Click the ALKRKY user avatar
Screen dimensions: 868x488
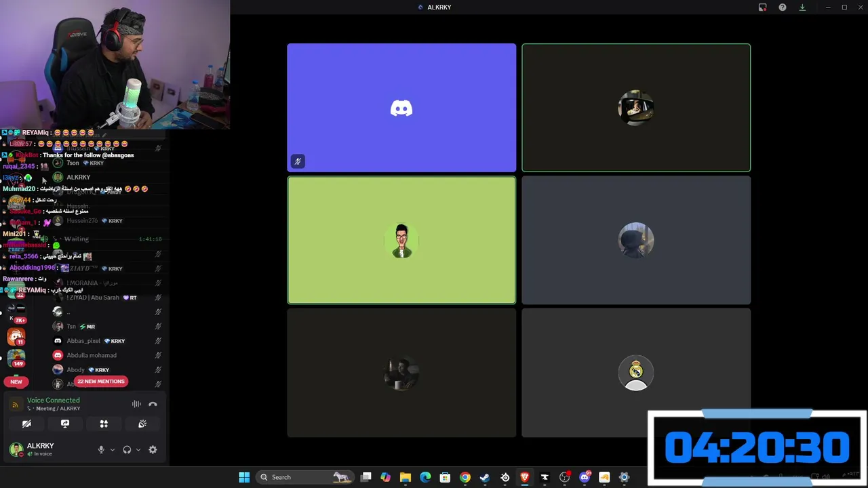(x=16, y=449)
